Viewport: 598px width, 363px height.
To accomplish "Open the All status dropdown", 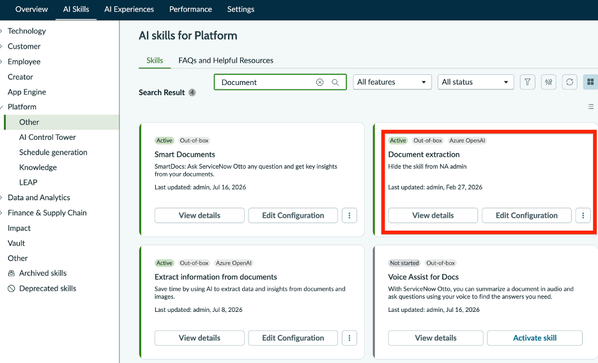I will click(x=476, y=82).
